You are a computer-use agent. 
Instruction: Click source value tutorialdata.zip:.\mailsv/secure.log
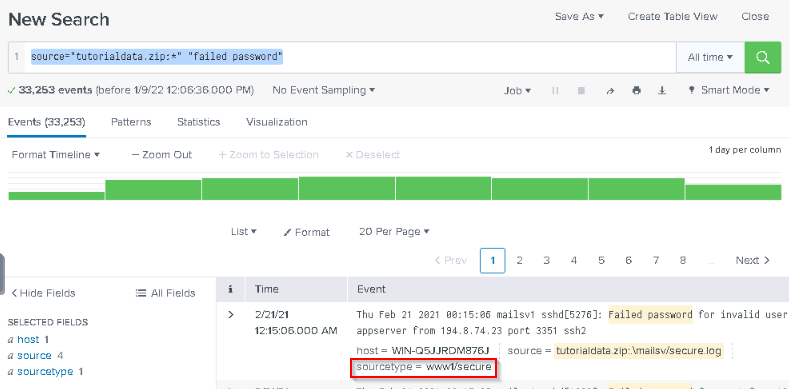(x=639, y=351)
